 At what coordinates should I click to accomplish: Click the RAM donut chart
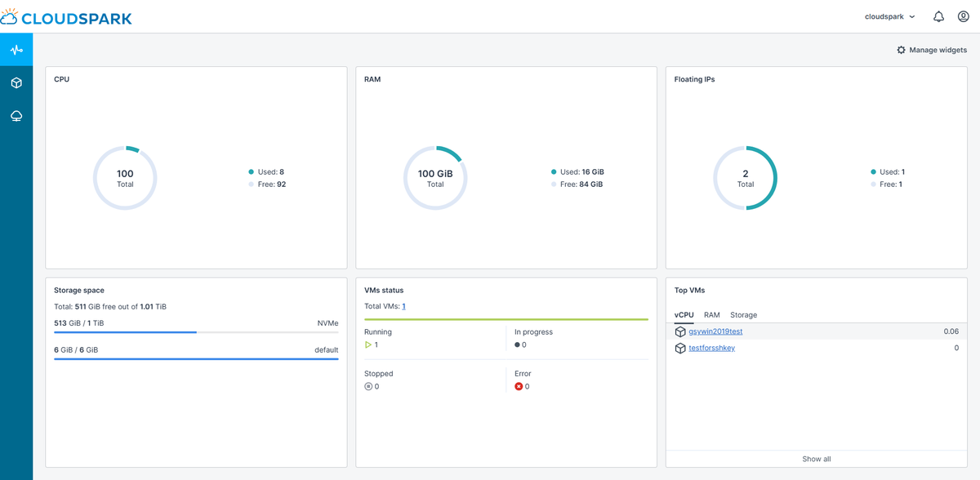(x=435, y=178)
